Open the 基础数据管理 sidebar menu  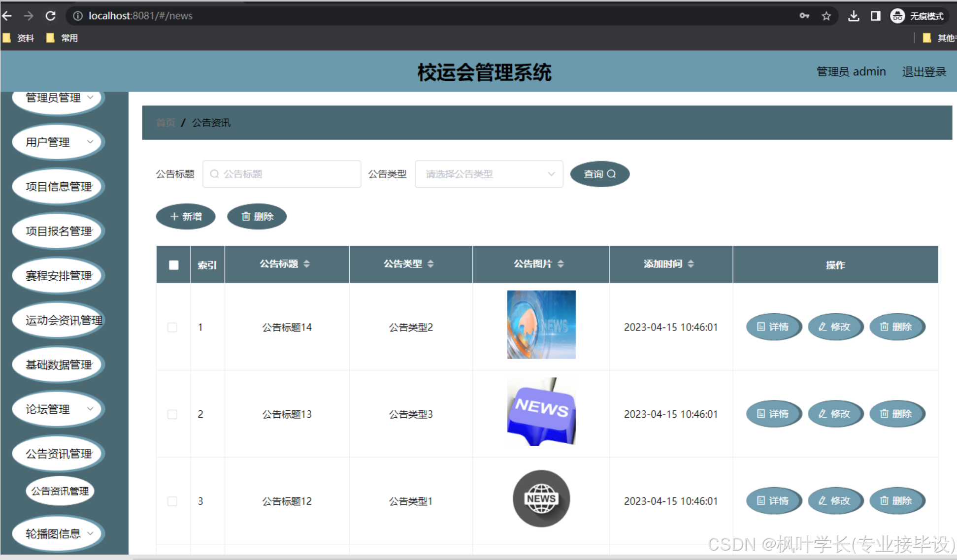point(58,365)
